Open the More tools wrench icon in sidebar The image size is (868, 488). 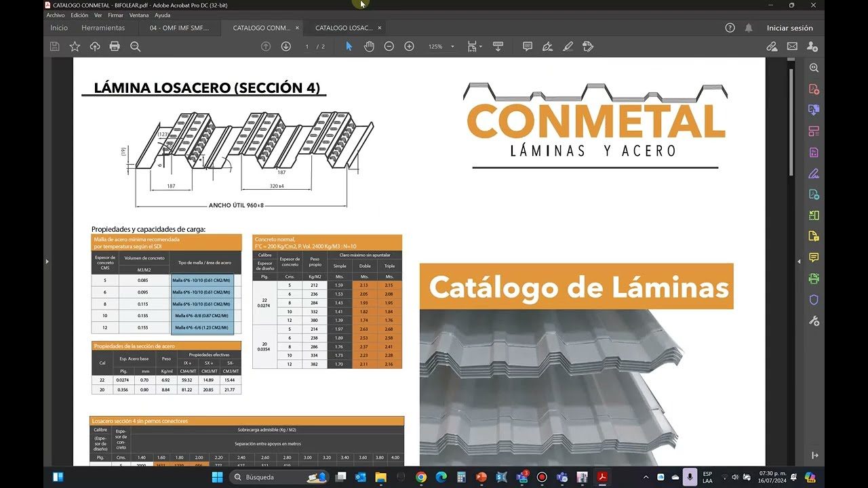pyautogui.click(x=814, y=321)
